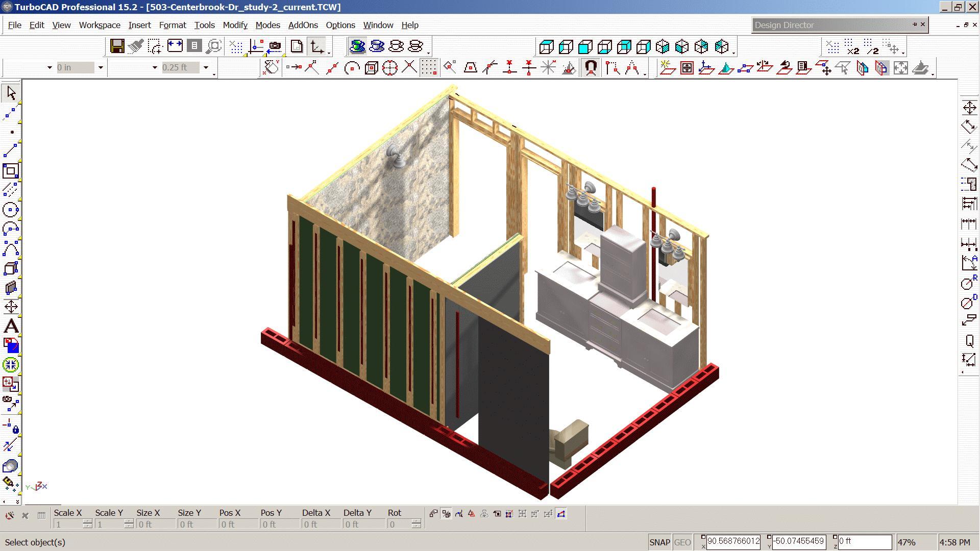Select the Line tool in left toolbar
The height and width of the screenshot is (551, 980).
point(11,151)
